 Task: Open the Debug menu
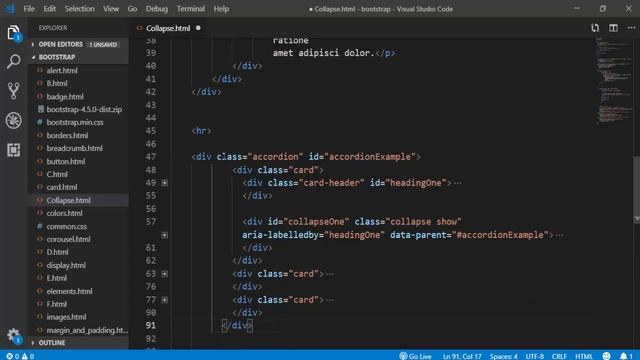point(157,9)
